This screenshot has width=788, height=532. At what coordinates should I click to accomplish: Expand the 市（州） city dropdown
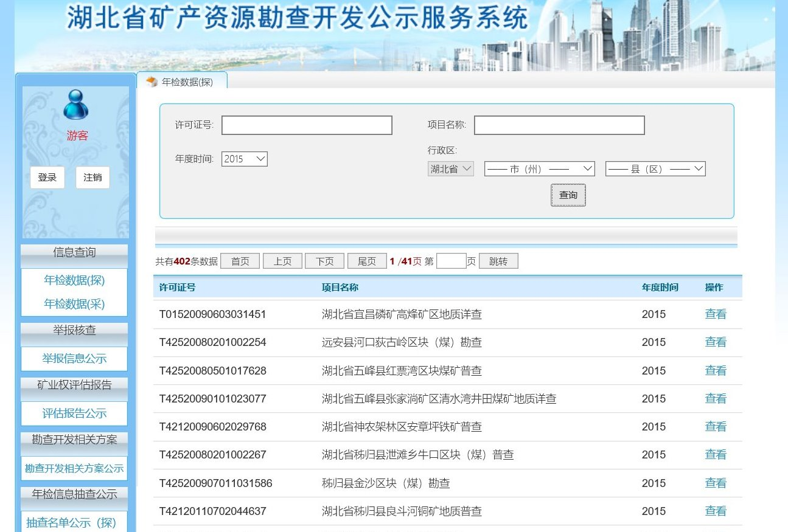539,168
